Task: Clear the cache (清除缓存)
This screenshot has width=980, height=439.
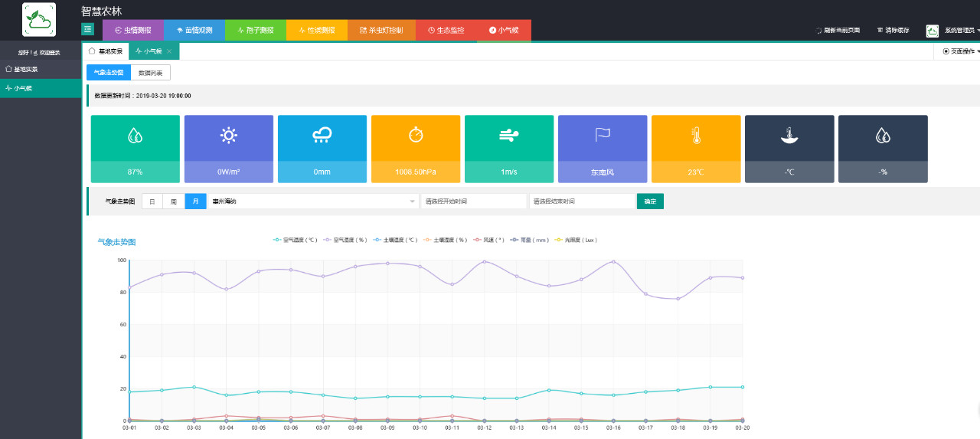Action: 893,31
